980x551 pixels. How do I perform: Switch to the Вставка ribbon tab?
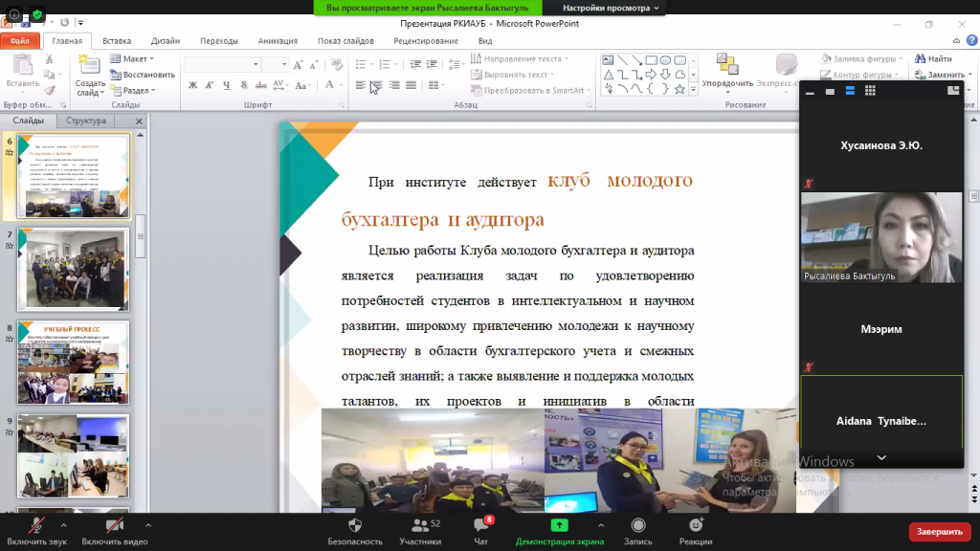click(x=117, y=40)
